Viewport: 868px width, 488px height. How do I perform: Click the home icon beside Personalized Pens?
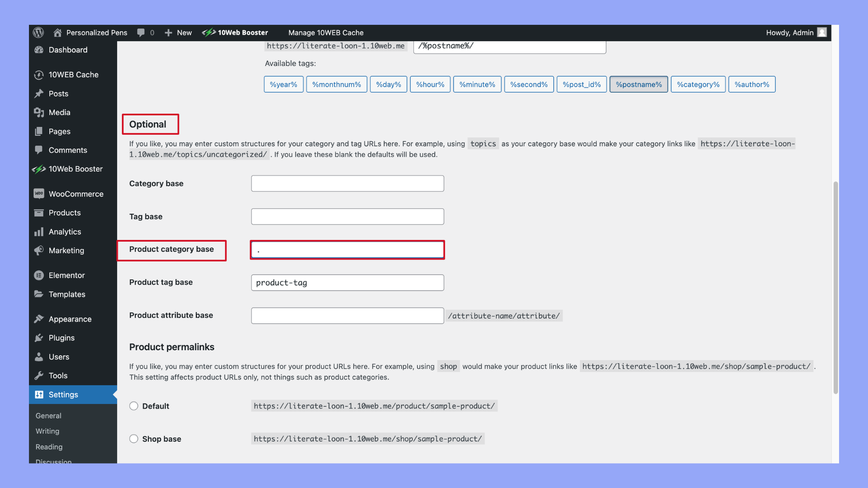point(57,33)
